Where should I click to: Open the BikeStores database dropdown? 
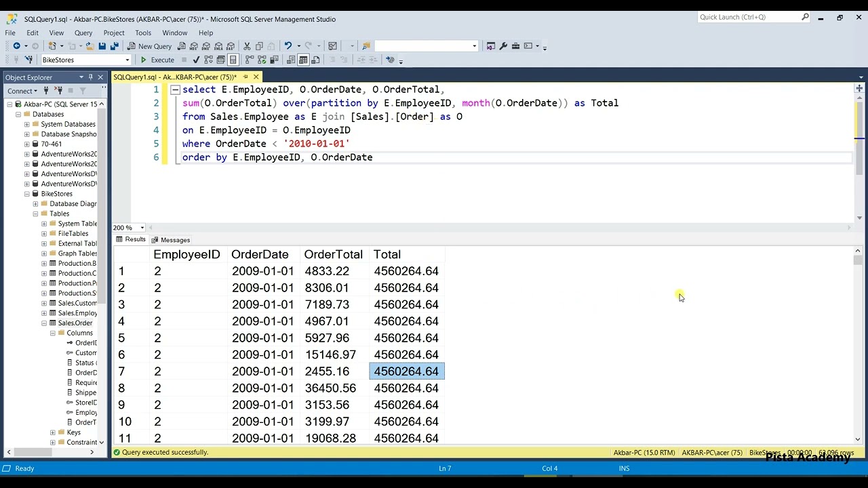pyautogui.click(x=127, y=60)
